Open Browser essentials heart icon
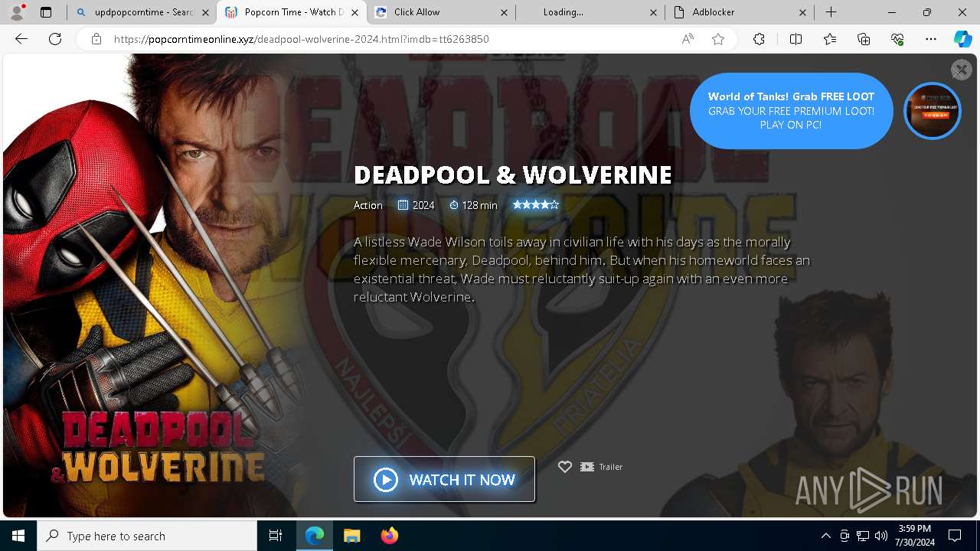This screenshot has width=980, height=551. coord(897,39)
